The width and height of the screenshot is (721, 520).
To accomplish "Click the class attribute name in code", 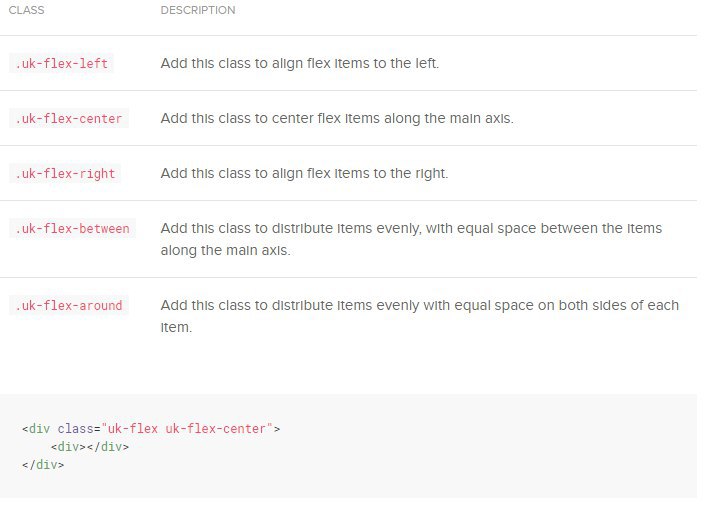I will (x=75, y=429).
